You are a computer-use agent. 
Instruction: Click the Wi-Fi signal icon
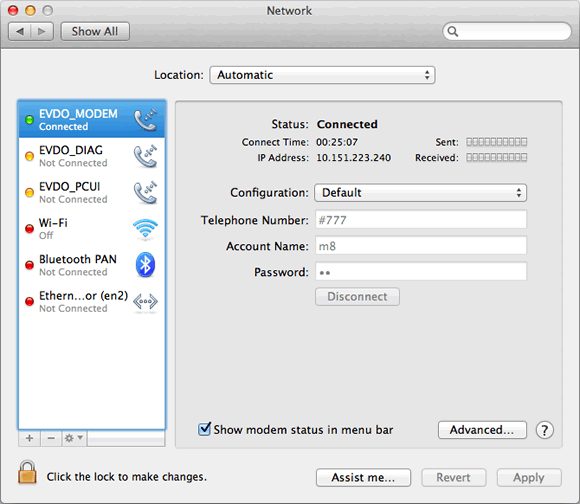pyautogui.click(x=145, y=229)
